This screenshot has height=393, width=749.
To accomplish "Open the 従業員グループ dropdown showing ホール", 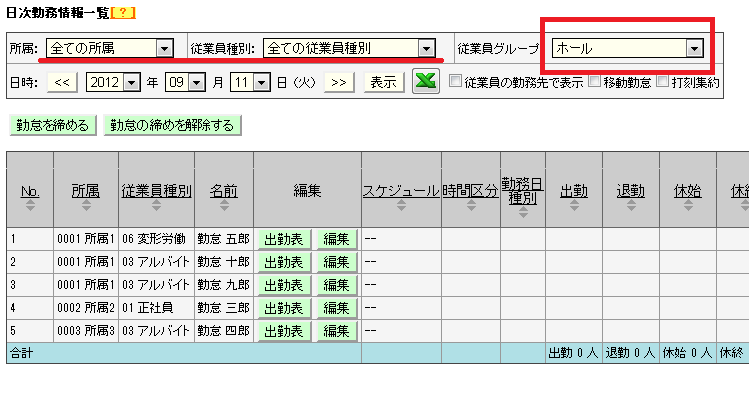I will point(628,48).
